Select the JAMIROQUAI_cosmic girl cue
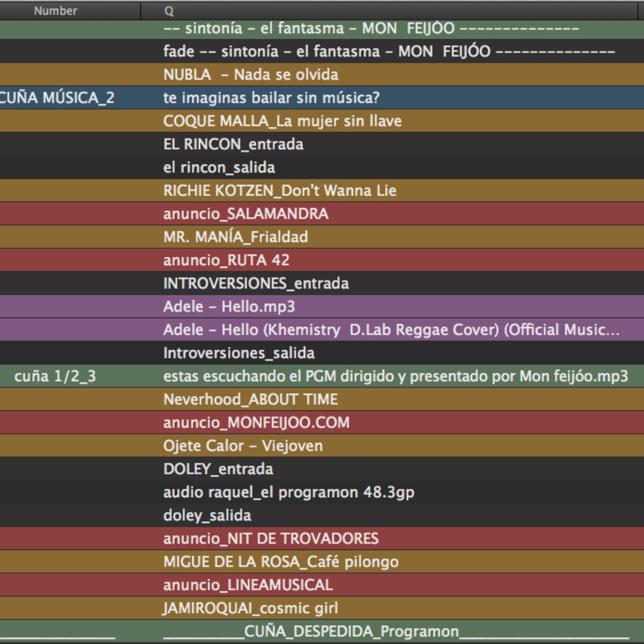 [251, 608]
